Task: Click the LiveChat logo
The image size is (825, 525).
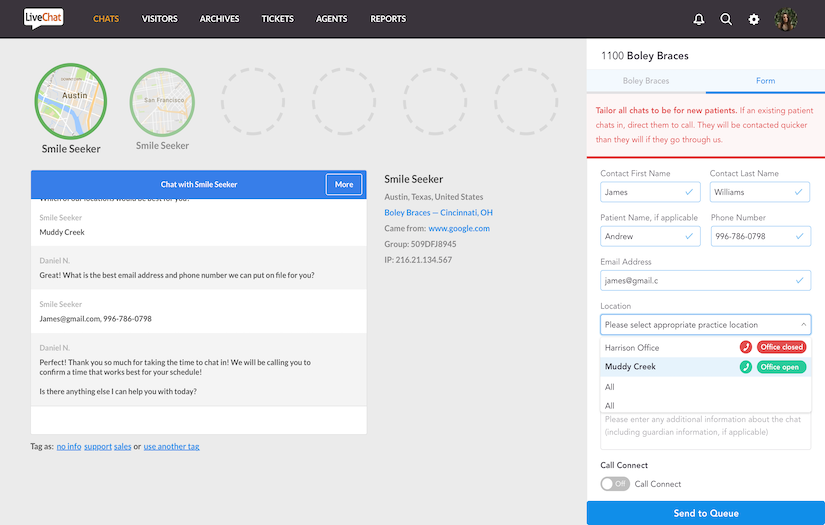Action: (44, 18)
